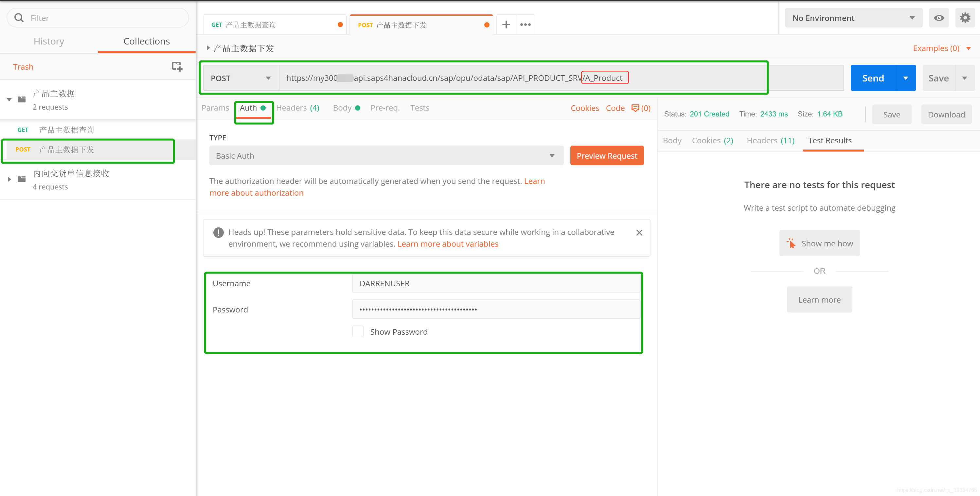
Task: Click the request Save button
Action: pyautogui.click(x=938, y=78)
